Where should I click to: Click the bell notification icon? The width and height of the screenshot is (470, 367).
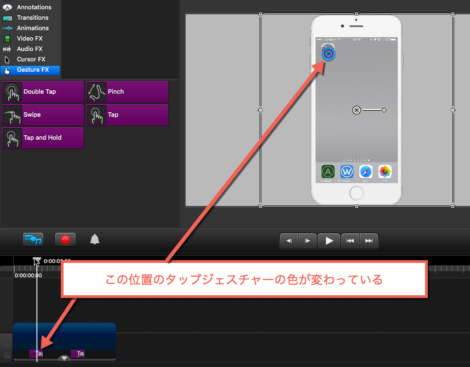click(x=95, y=239)
